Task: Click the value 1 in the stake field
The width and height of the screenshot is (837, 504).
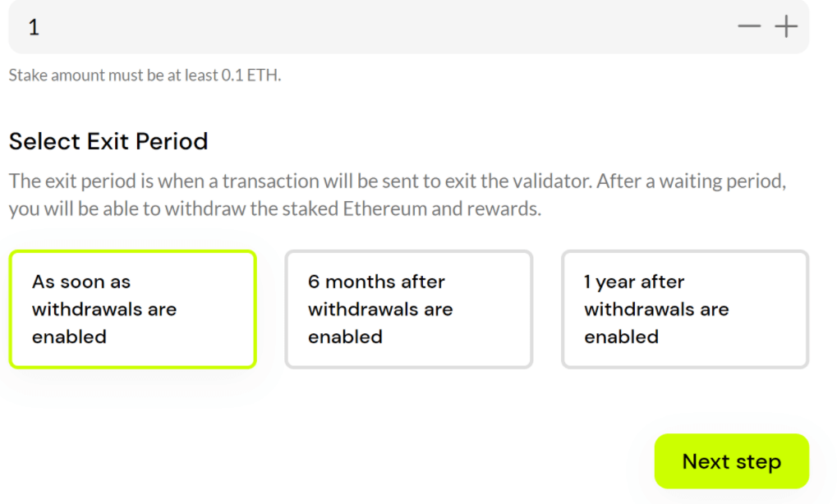Action: pyautogui.click(x=34, y=27)
